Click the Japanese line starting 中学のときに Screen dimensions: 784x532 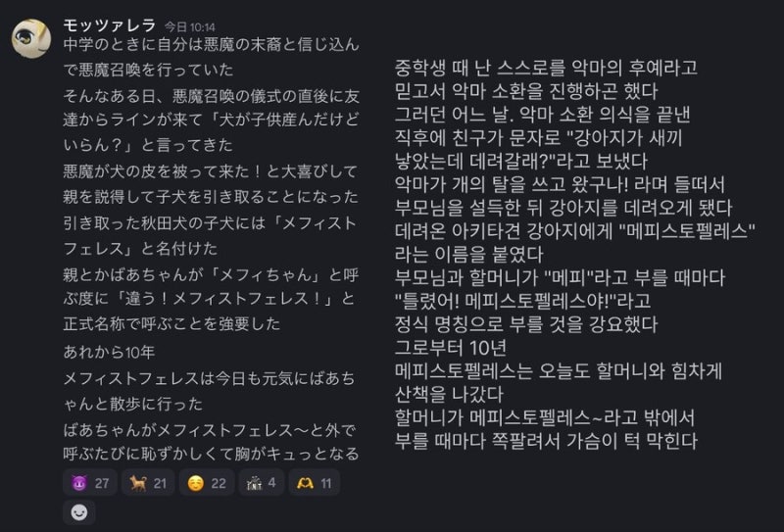pyautogui.click(x=211, y=44)
